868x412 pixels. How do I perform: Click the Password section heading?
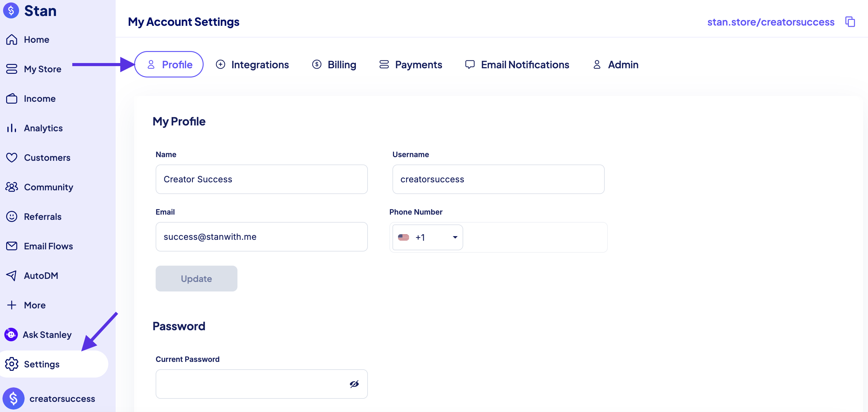click(x=179, y=326)
